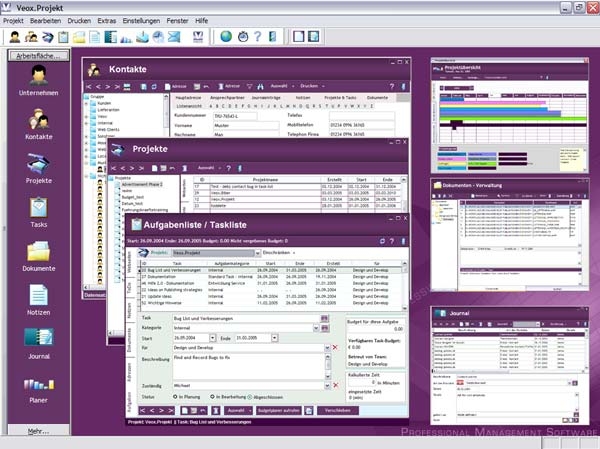
Task: Open the Einstellungen menu
Action: pyautogui.click(x=141, y=20)
